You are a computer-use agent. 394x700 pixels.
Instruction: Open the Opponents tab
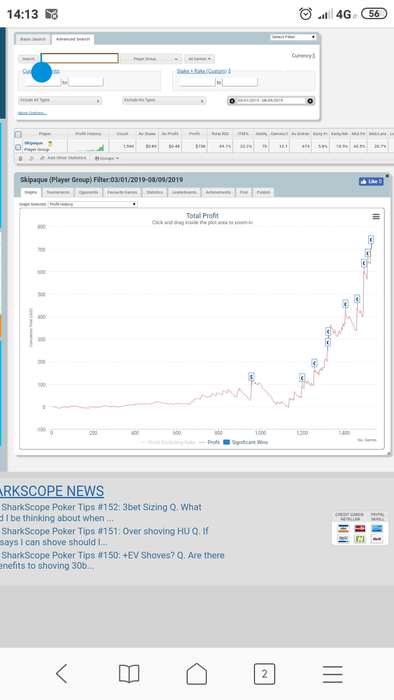click(x=88, y=192)
